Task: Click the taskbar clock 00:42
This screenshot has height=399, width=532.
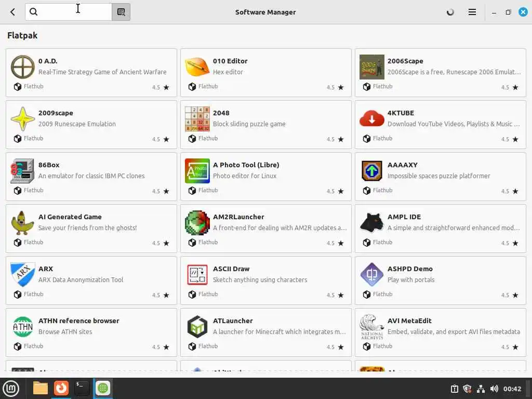Action: click(512, 389)
